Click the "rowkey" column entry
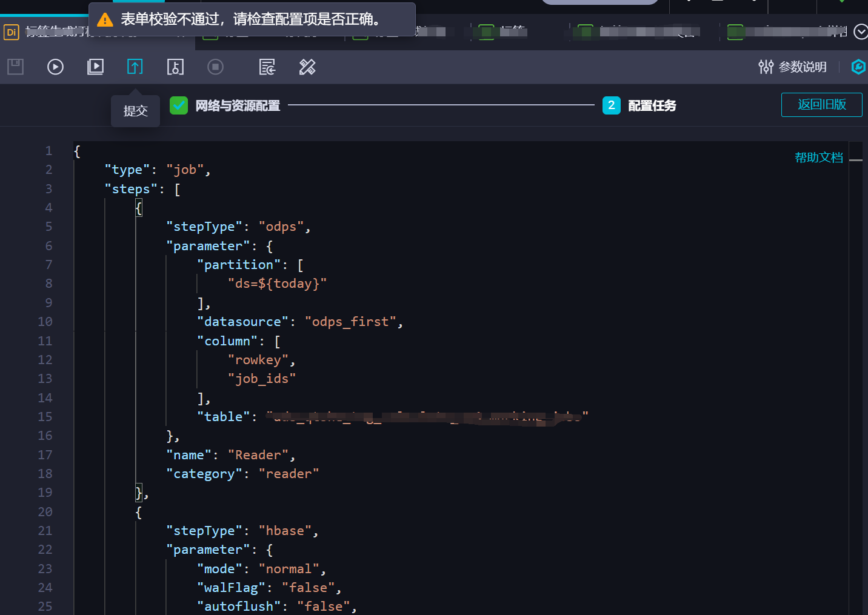This screenshot has width=868, height=615. click(x=261, y=360)
